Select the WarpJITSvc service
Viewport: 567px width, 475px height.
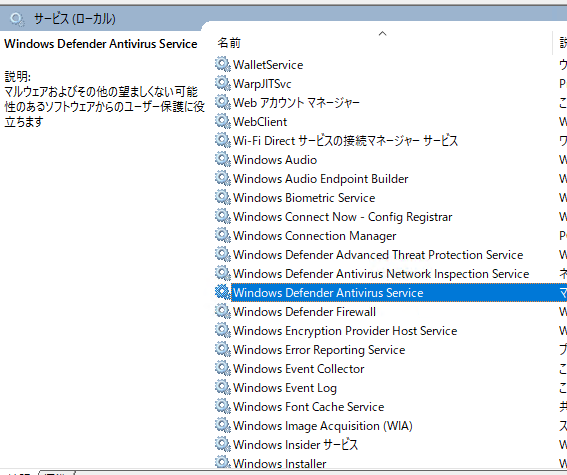(x=262, y=84)
